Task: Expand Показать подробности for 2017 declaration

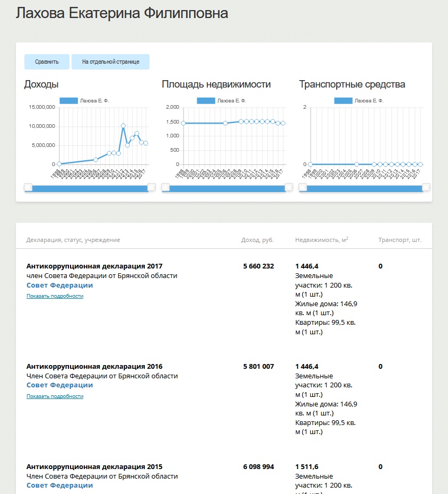Action: coord(55,296)
